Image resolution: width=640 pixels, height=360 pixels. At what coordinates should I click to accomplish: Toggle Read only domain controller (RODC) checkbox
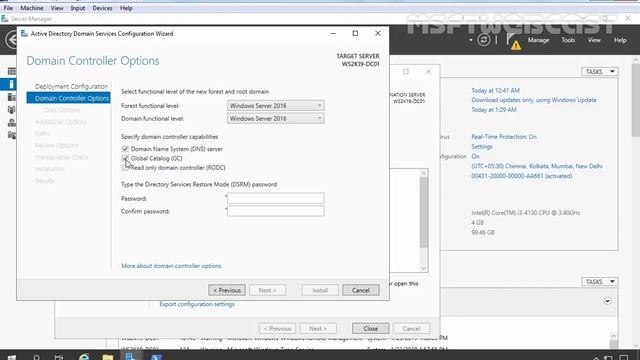(125, 167)
